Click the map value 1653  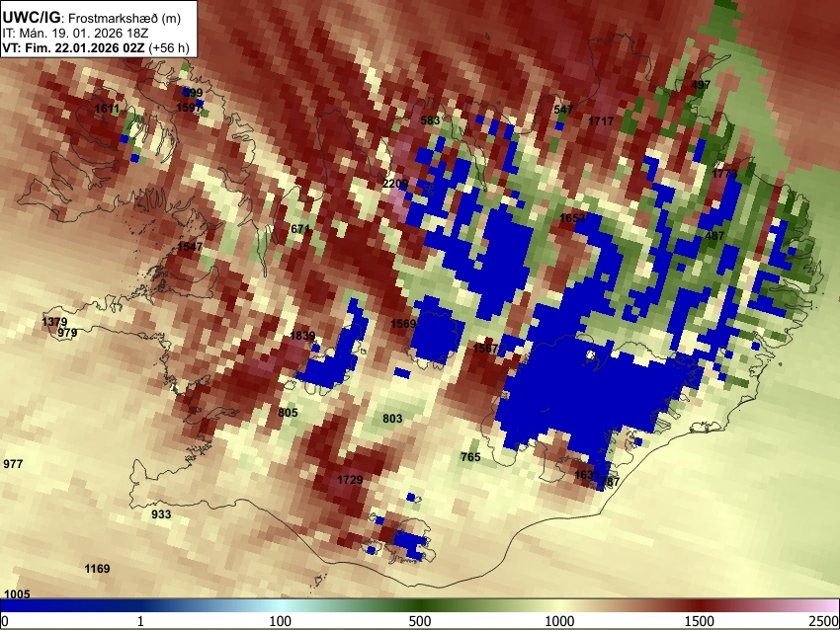[x=572, y=218]
